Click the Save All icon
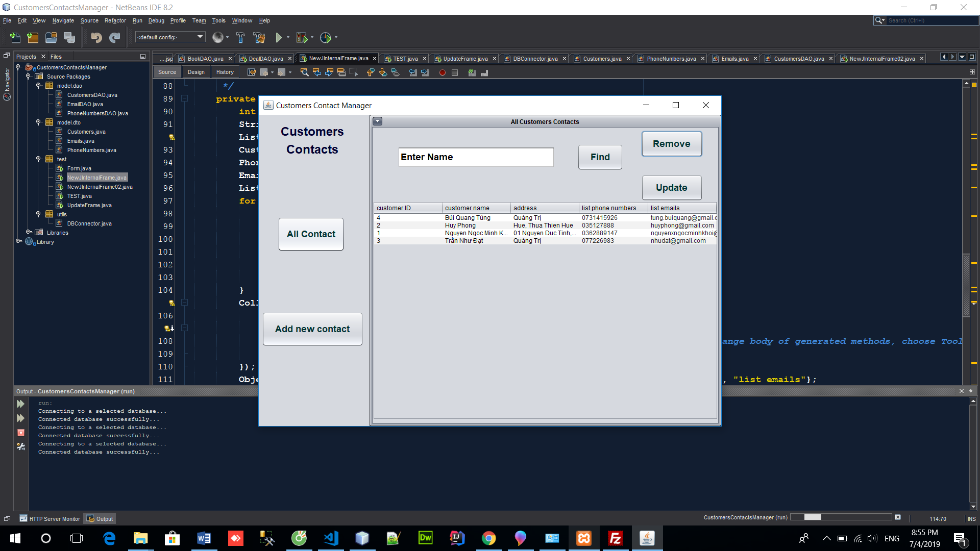This screenshot has height=551, width=980. tap(69, 37)
